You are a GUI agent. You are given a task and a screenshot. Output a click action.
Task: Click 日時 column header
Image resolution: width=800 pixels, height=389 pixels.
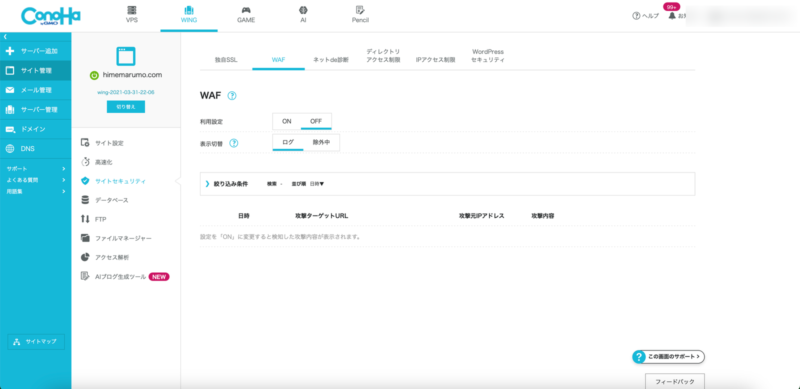244,216
